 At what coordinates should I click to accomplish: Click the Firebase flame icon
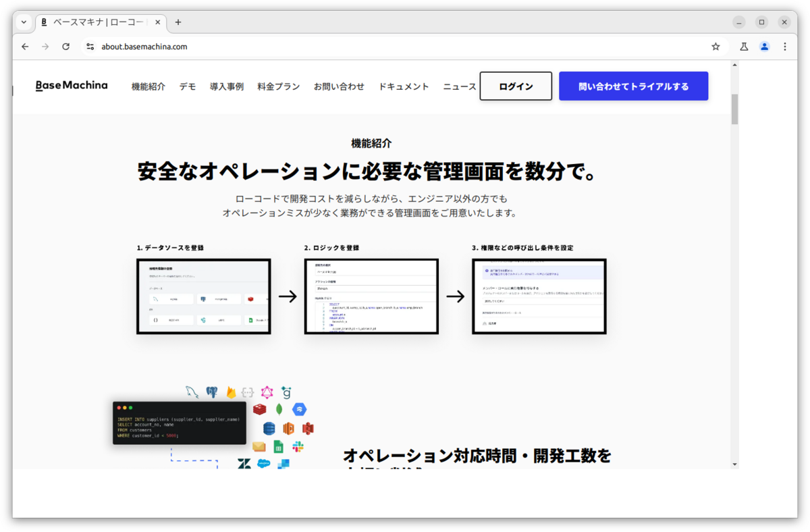click(231, 392)
